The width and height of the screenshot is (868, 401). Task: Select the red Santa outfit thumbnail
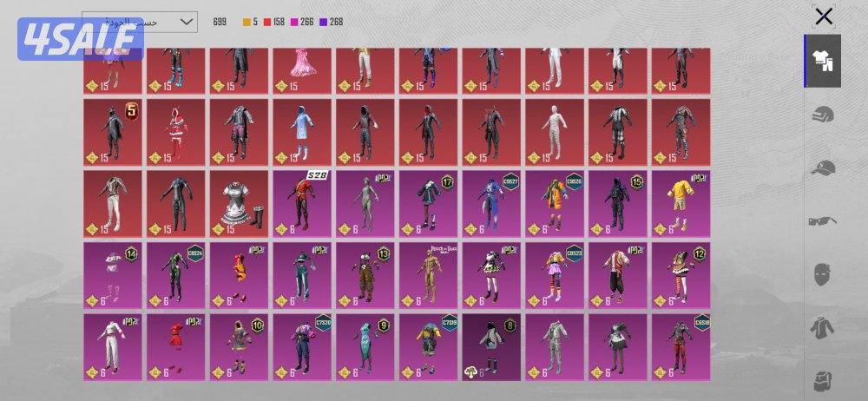(x=176, y=131)
